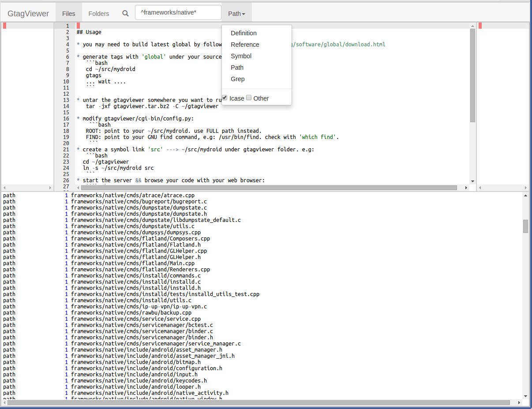Click the code pane scroll-down arrow

(472, 181)
